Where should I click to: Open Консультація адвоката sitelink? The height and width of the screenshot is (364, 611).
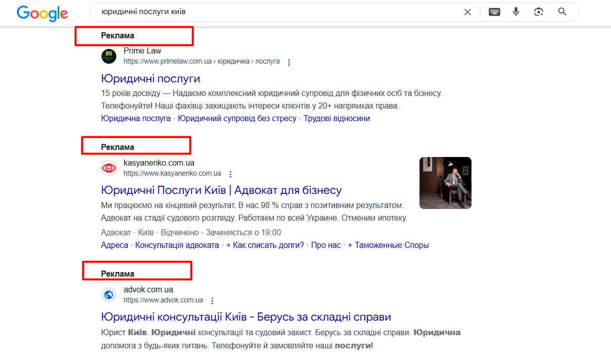click(177, 245)
